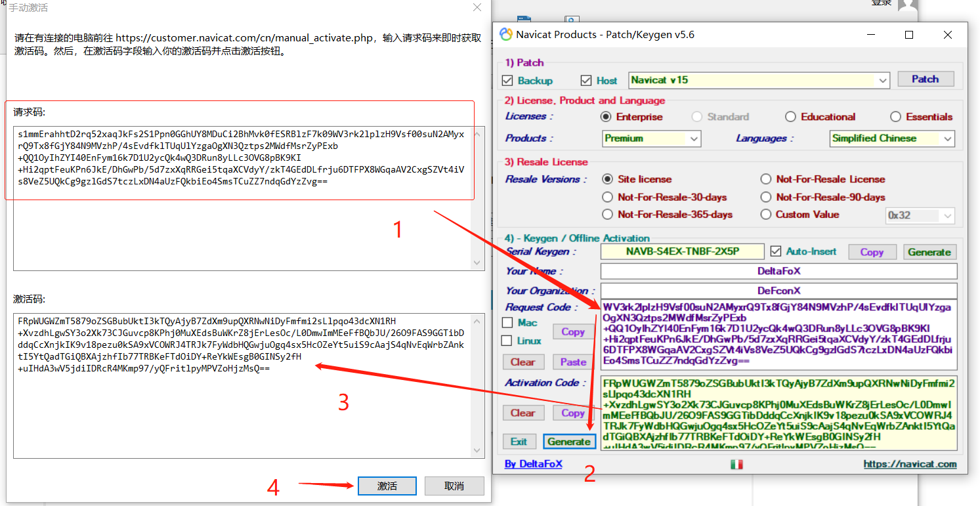Choose the Custom Value radio button

(765, 215)
